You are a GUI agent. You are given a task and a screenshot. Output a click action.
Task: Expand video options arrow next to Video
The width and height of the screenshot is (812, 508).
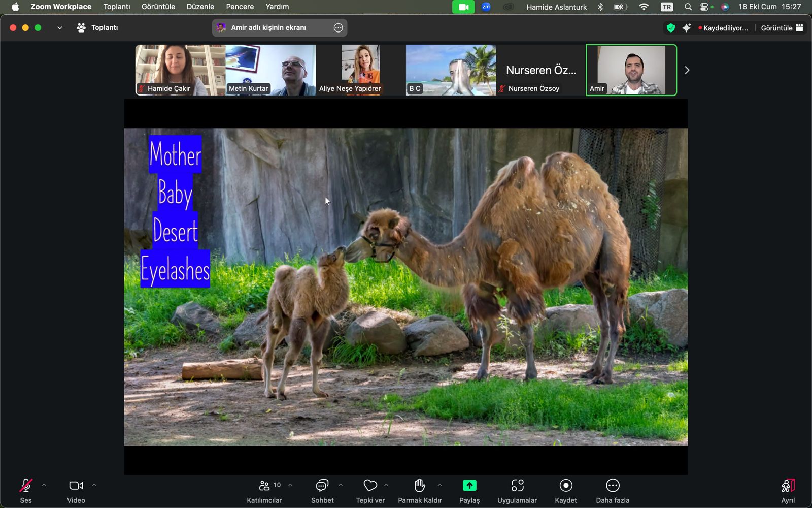pyautogui.click(x=94, y=485)
